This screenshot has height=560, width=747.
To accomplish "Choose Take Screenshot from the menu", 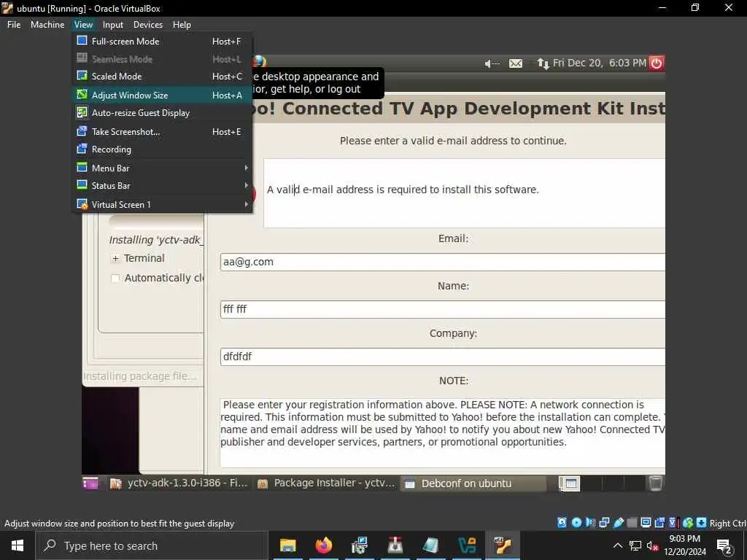I will click(162, 132).
